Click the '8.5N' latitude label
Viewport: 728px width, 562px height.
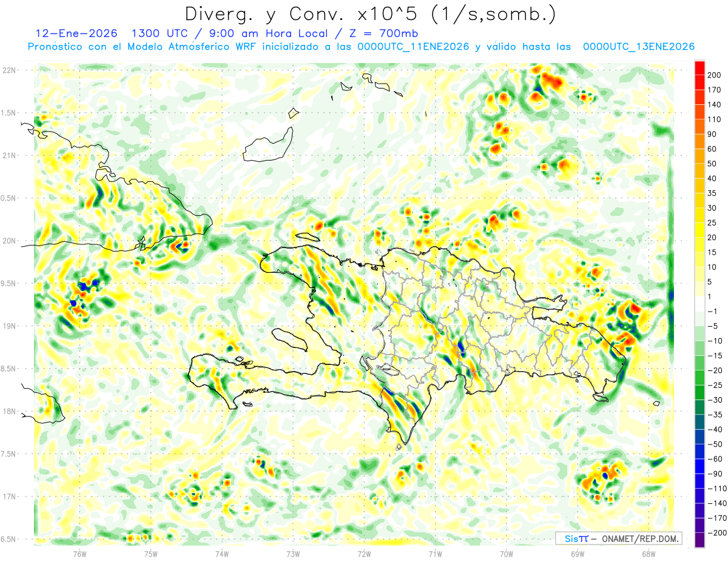8,369
